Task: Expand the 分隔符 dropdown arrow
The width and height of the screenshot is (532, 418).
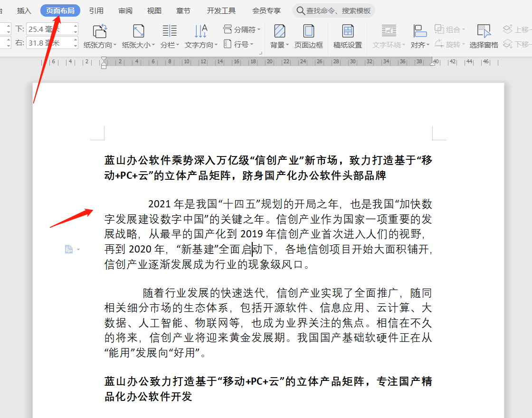Action: [x=259, y=29]
